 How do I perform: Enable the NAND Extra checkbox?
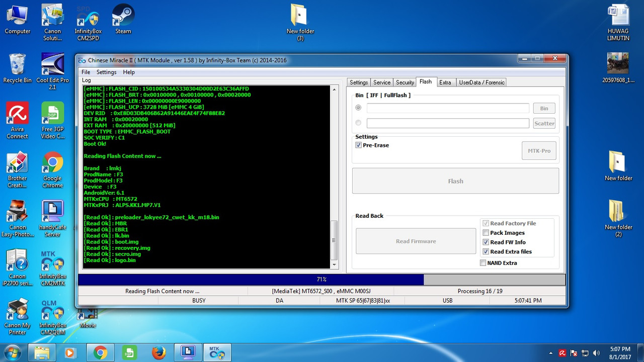coord(499,263)
